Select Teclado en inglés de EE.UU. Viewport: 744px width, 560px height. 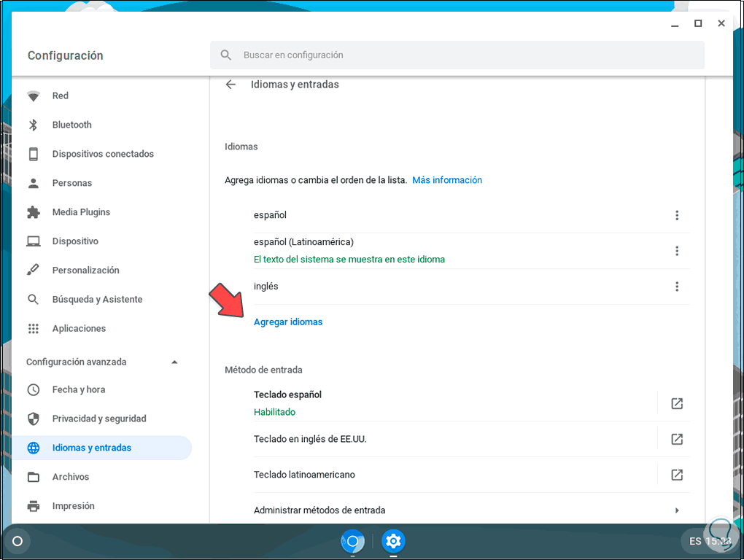454,439
